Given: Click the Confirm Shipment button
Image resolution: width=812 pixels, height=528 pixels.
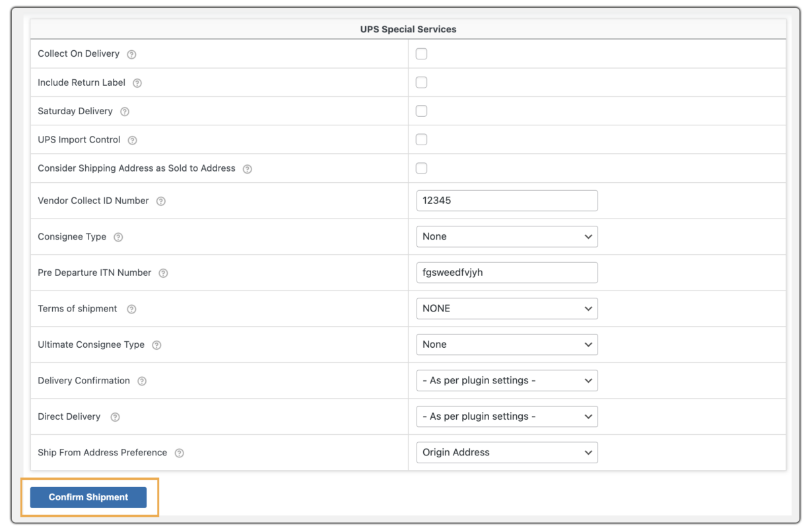Looking at the screenshot, I should tap(88, 497).
